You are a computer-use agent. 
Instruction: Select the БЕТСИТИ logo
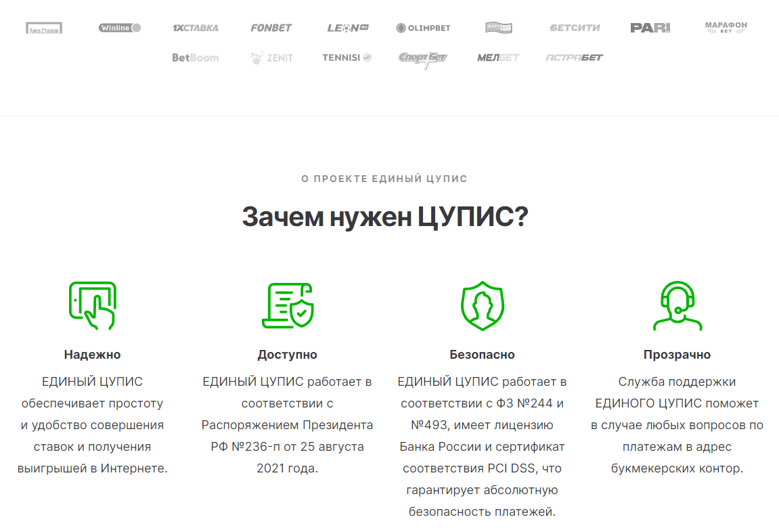pyautogui.click(x=575, y=28)
